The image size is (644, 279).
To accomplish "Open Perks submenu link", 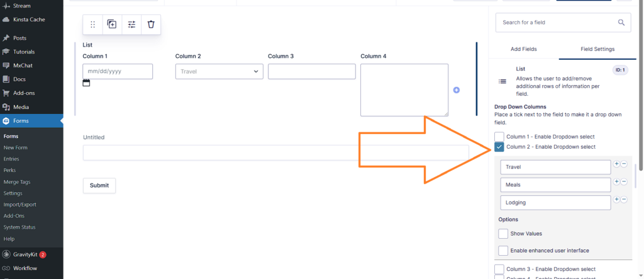I will coord(9,170).
